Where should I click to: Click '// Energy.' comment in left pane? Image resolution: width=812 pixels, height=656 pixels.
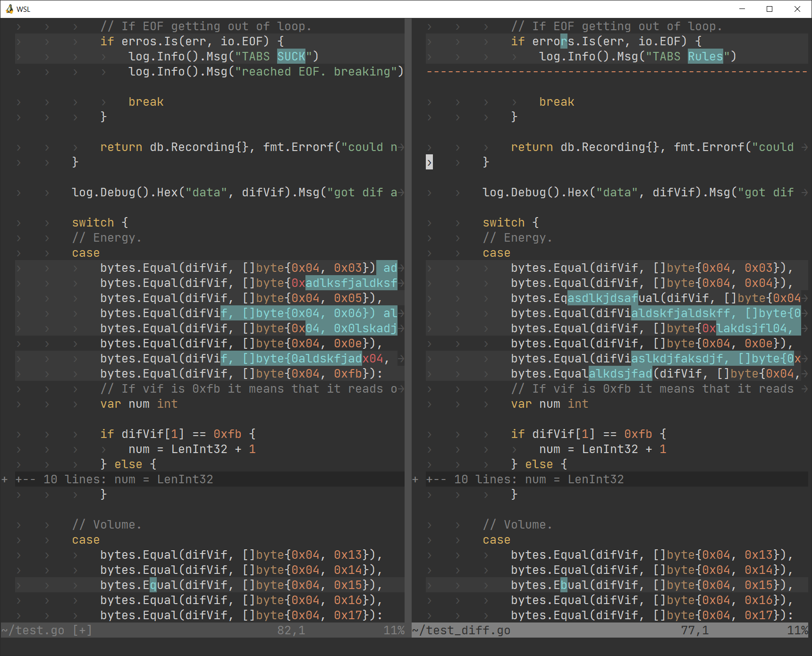[107, 237]
